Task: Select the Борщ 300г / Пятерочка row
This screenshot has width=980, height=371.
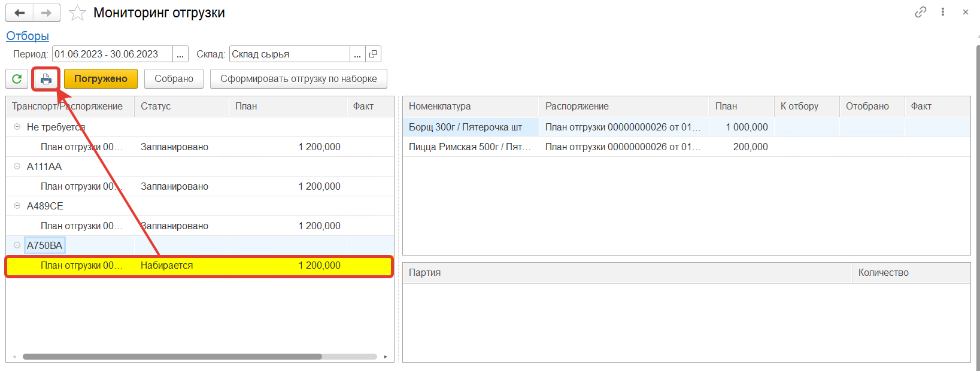Action: coord(465,127)
